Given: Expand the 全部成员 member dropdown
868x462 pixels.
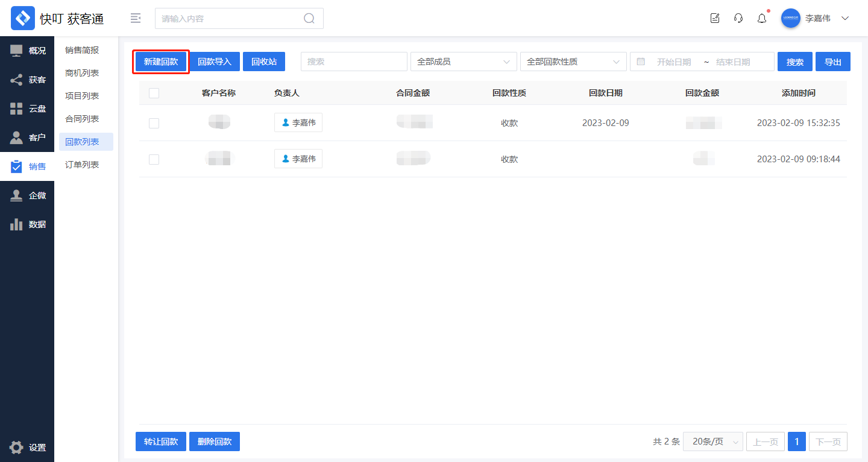Looking at the screenshot, I should [x=464, y=62].
